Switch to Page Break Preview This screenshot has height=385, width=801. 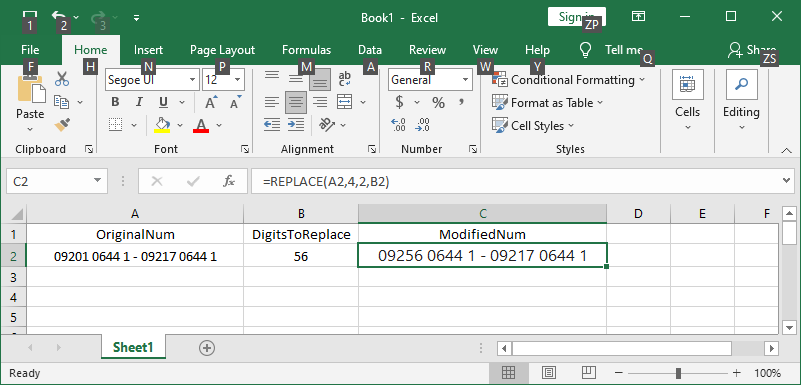coord(588,373)
